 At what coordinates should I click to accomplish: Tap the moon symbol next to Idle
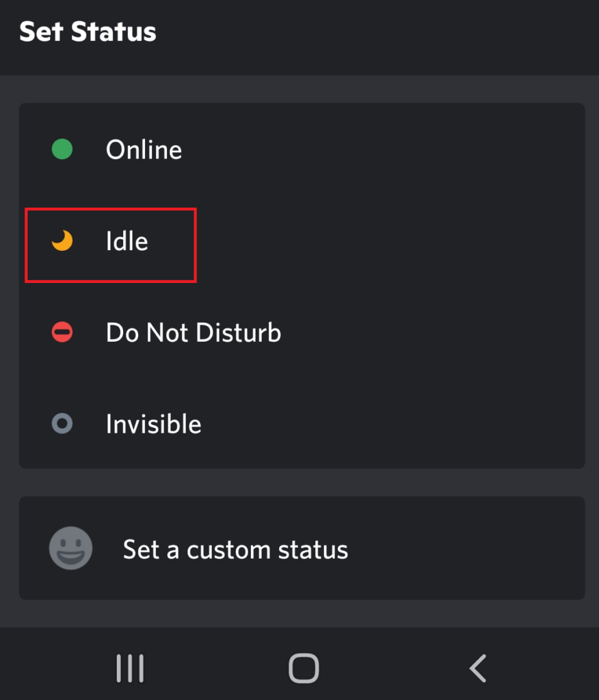tap(61, 241)
